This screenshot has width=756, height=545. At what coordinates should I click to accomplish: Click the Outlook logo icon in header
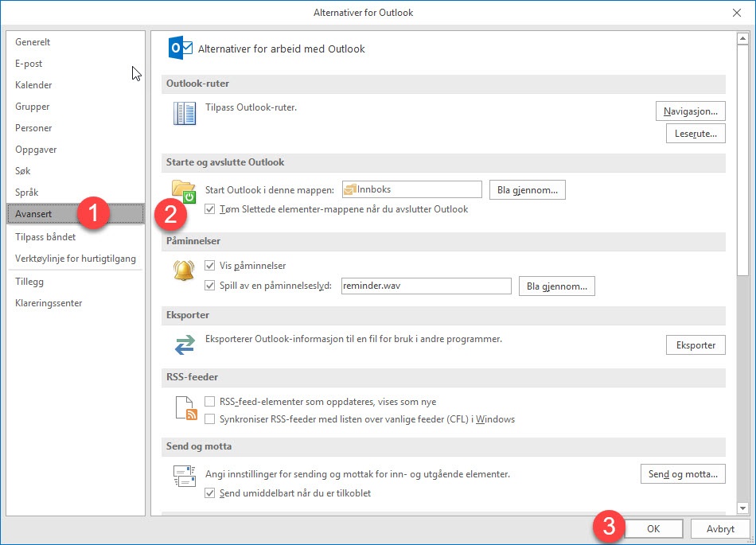181,49
